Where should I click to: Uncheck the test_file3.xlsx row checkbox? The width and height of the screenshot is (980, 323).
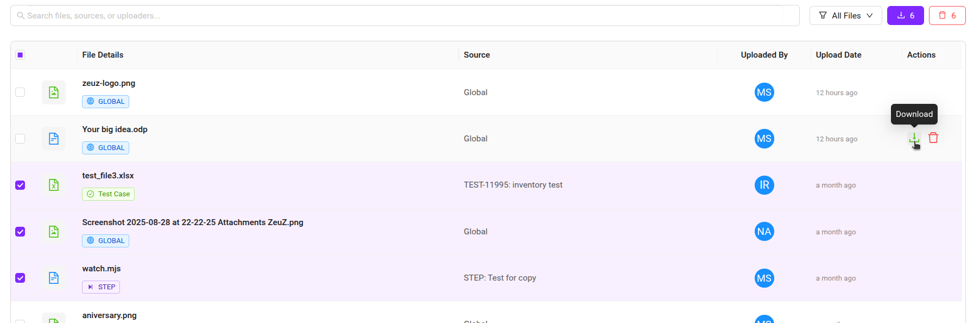point(20,185)
